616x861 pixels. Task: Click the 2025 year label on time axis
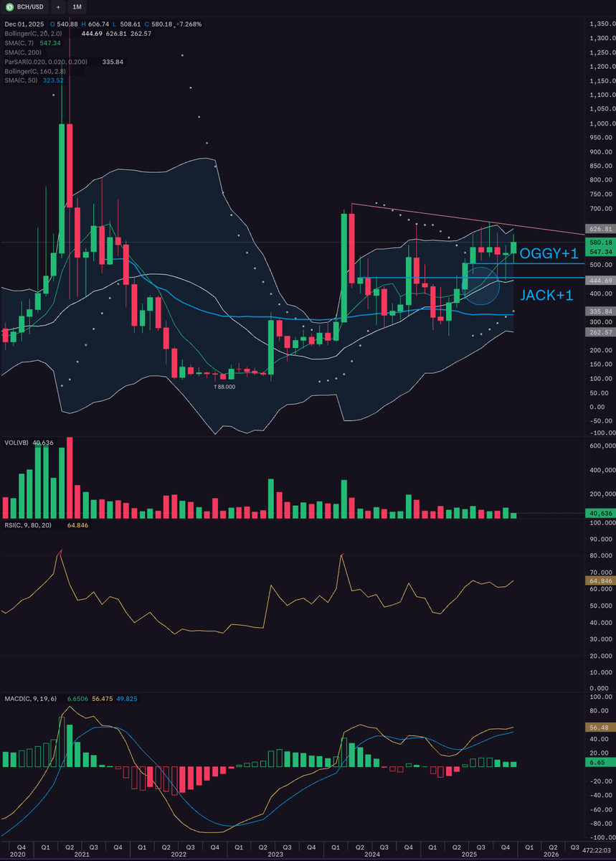point(468,855)
